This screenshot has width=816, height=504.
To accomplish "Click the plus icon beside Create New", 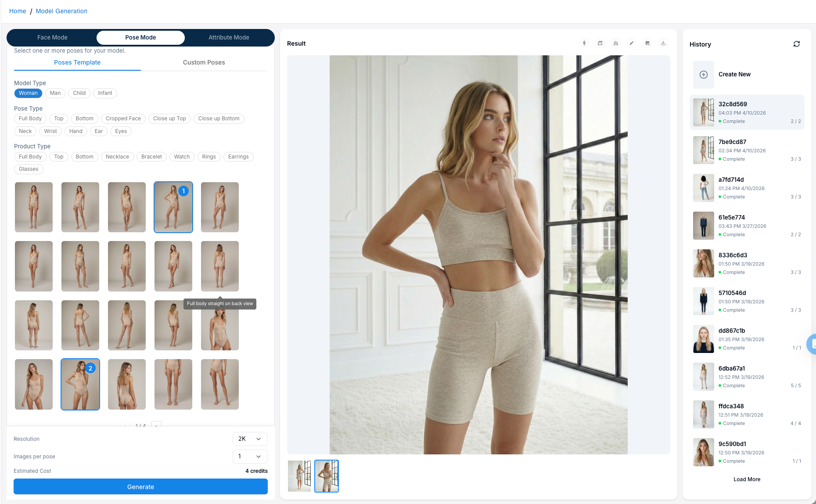I will coord(704,75).
